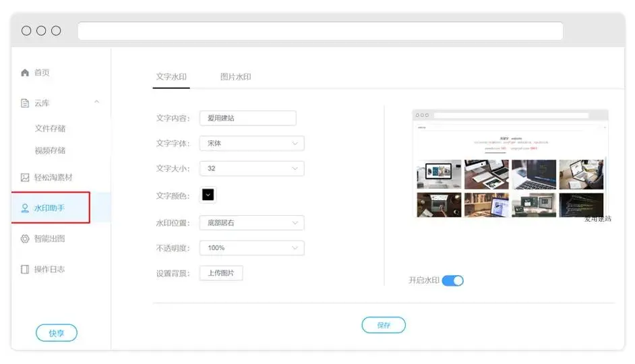Expand the 水印位置 dropdown showing 底部居右
This screenshot has height=364, width=635.
click(251, 223)
